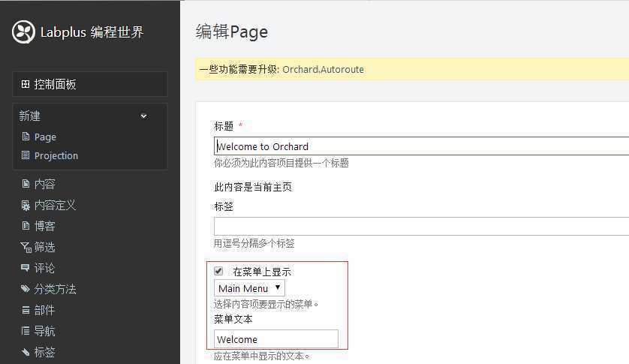This screenshot has width=629, height=364.
Task: Create a new Projection from sidebar
Action: 56,155
